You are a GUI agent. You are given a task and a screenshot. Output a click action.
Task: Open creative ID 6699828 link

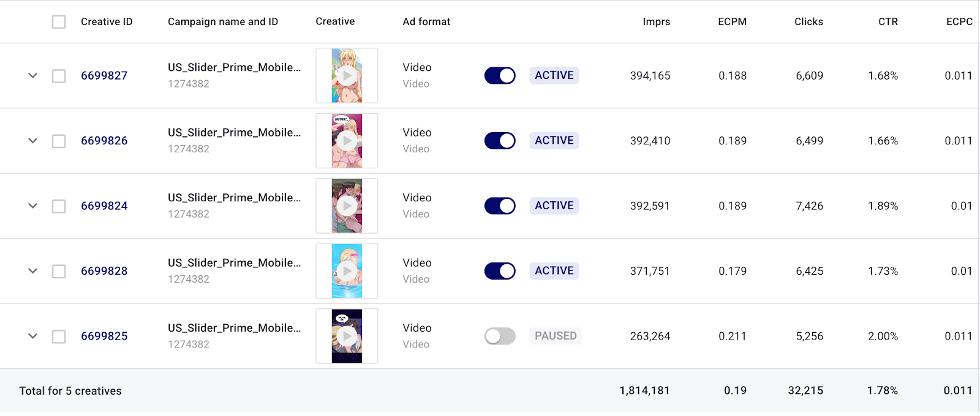click(104, 271)
